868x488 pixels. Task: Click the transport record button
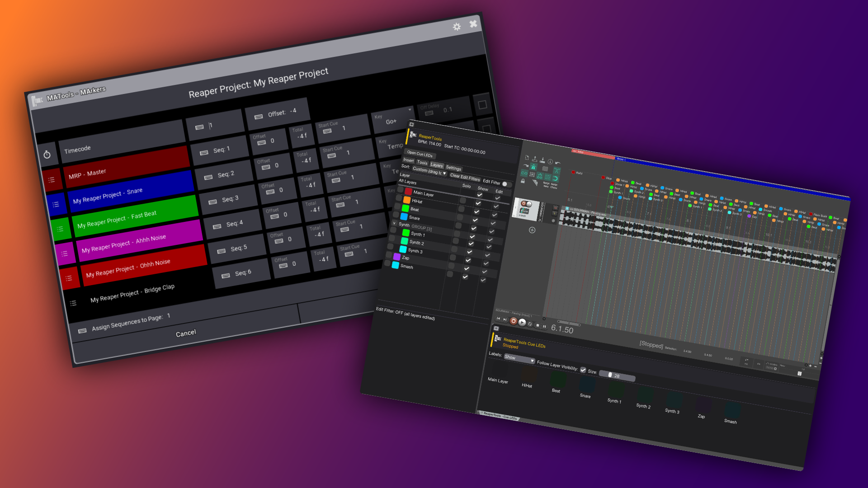(x=514, y=321)
